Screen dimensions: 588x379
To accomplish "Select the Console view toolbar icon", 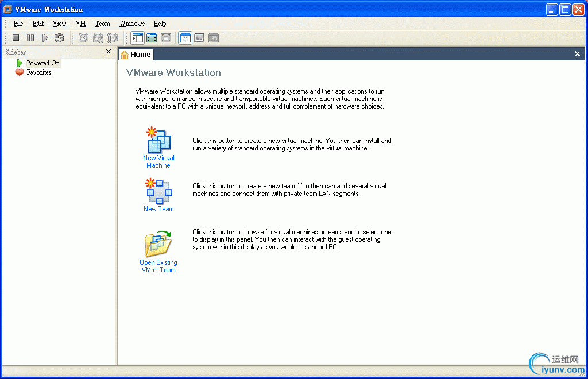I will (214, 38).
